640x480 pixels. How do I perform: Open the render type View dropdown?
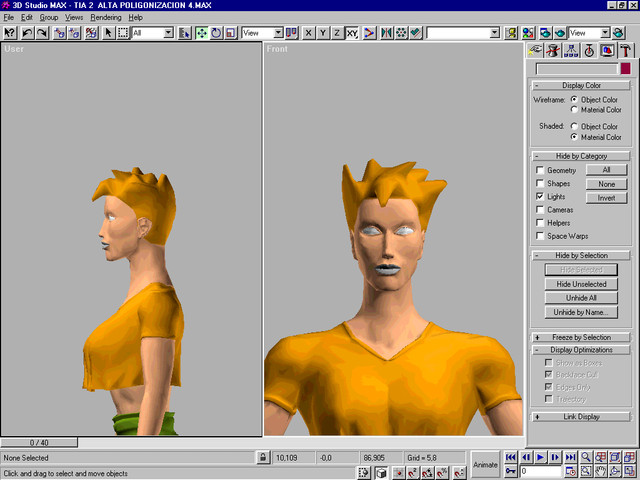[x=605, y=33]
